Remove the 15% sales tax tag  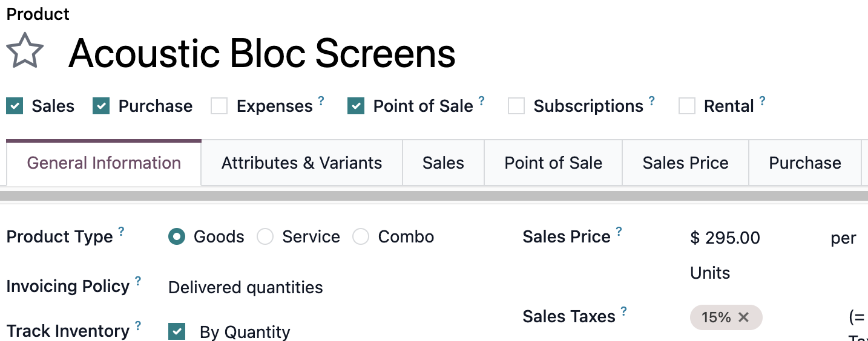click(x=744, y=317)
